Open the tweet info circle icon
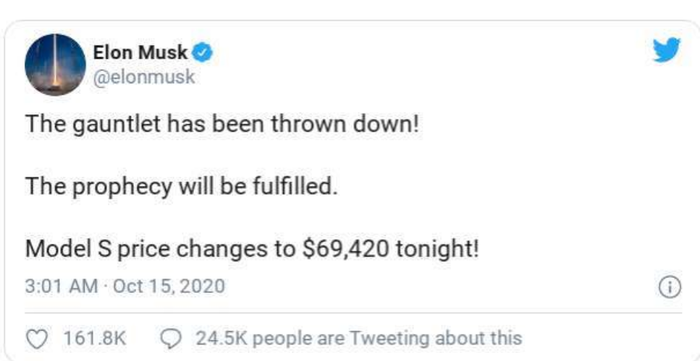The height and width of the screenshot is (361, 700). tap(670, 287)
